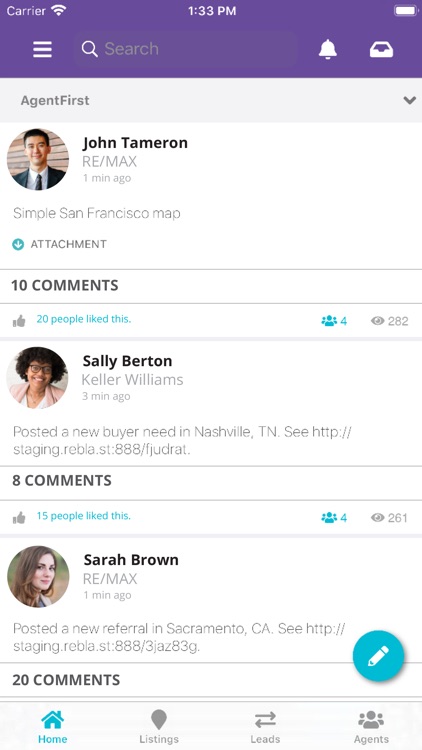Open the notifications bell
422x750 pixels.
pyautogui.click(x=328, y=49)
